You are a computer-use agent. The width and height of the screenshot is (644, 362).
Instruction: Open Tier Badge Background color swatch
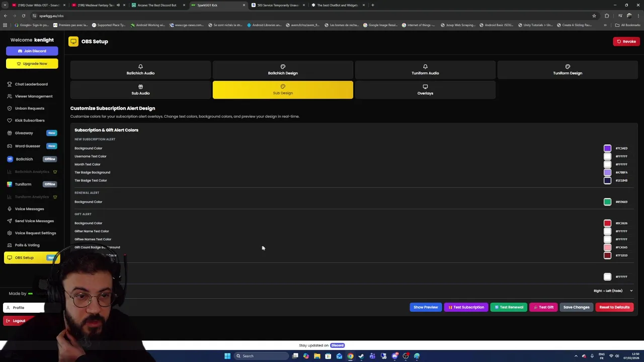tap(607, 172)
